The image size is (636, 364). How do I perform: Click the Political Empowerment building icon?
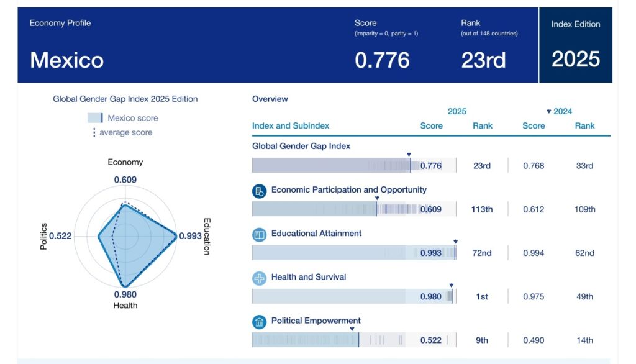(x=259, y=322)
